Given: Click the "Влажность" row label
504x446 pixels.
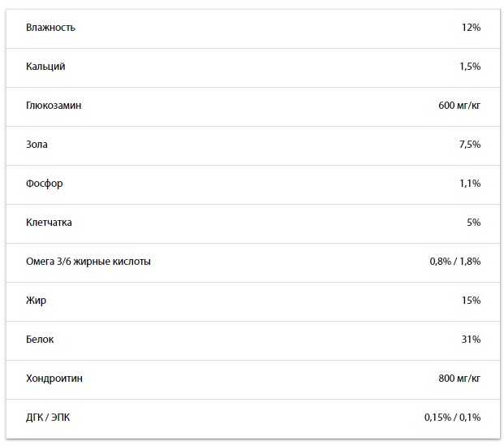Looking at the screenshot, I should (50, 28).
